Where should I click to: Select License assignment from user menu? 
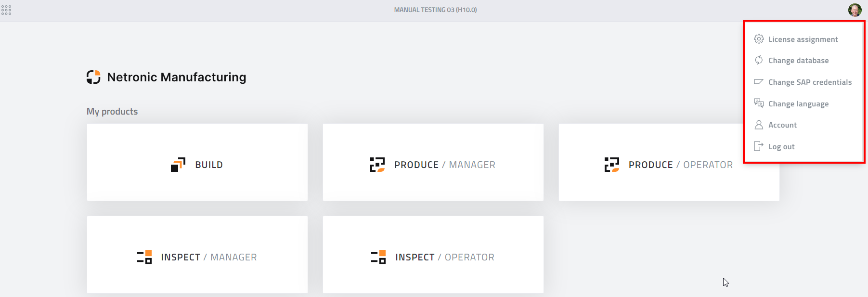803,39
